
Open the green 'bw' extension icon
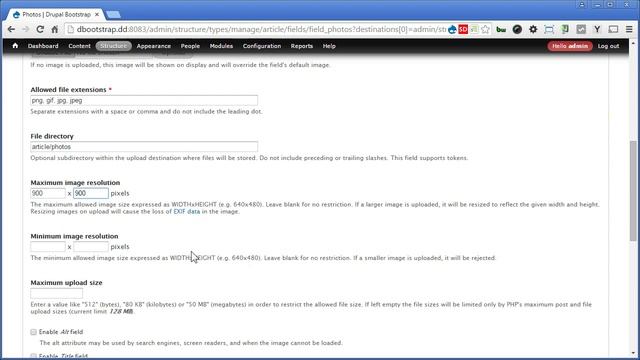pyautogui.click(x=501, y=29)
